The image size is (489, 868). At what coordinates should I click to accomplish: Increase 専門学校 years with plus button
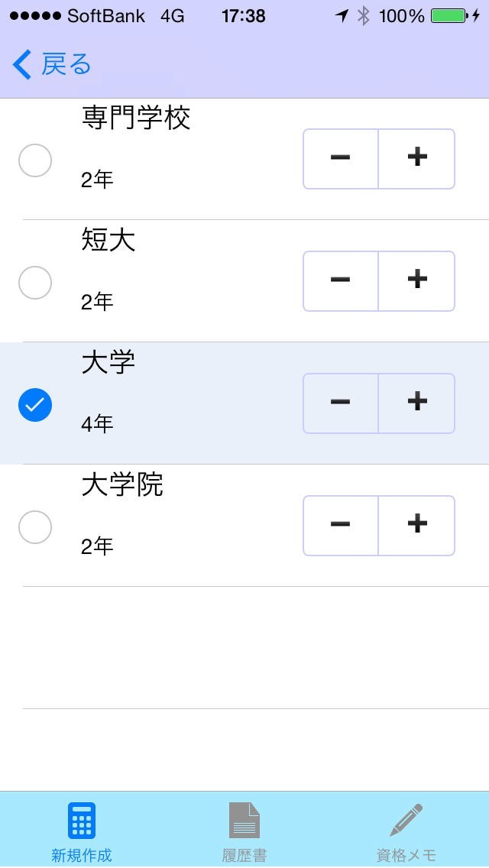[x=417, y=158]
